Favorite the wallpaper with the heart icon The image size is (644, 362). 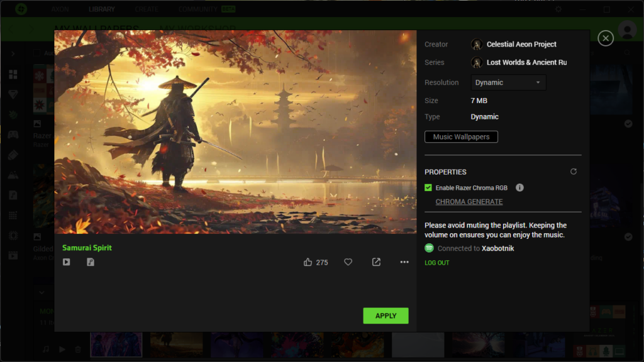(348, 262)
